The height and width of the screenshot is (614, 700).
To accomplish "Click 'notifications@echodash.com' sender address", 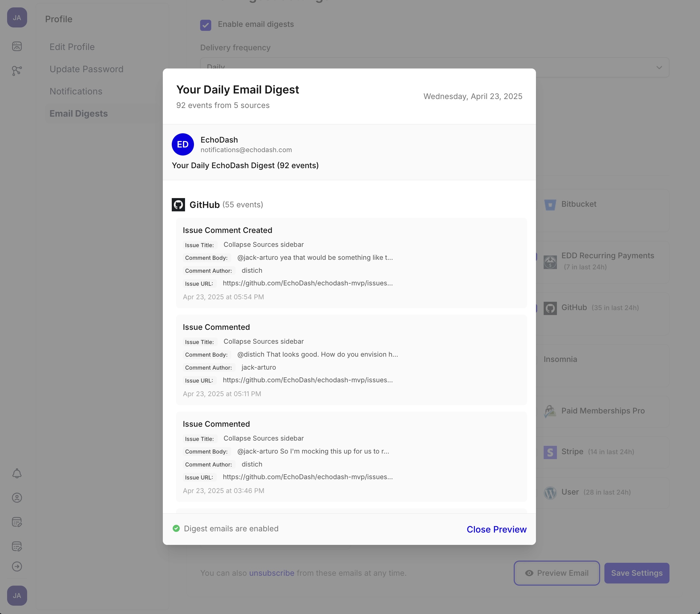I will pyautogui.click(x=246, y=150).
